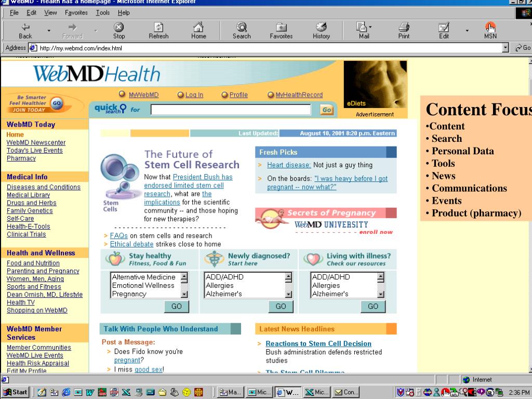Open the MyHealthRecord link
532x399 pixels.
pos(299,95)
